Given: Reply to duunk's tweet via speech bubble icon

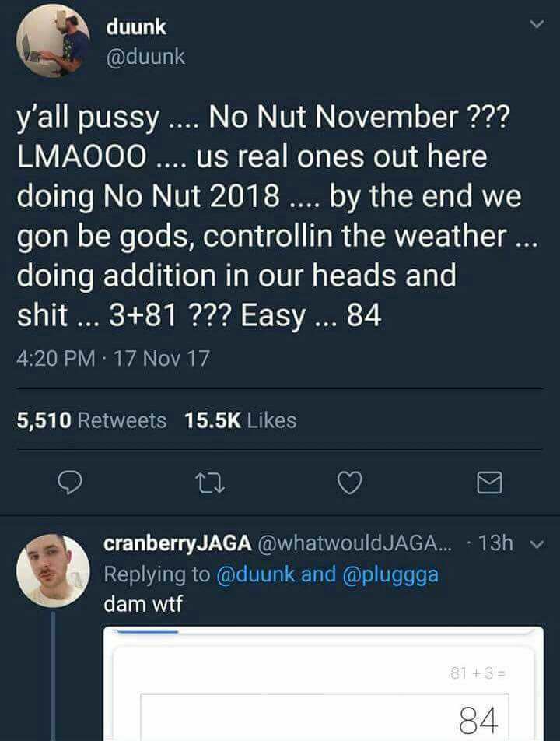Looking at the screenshot, I should [x=71, y=484].
